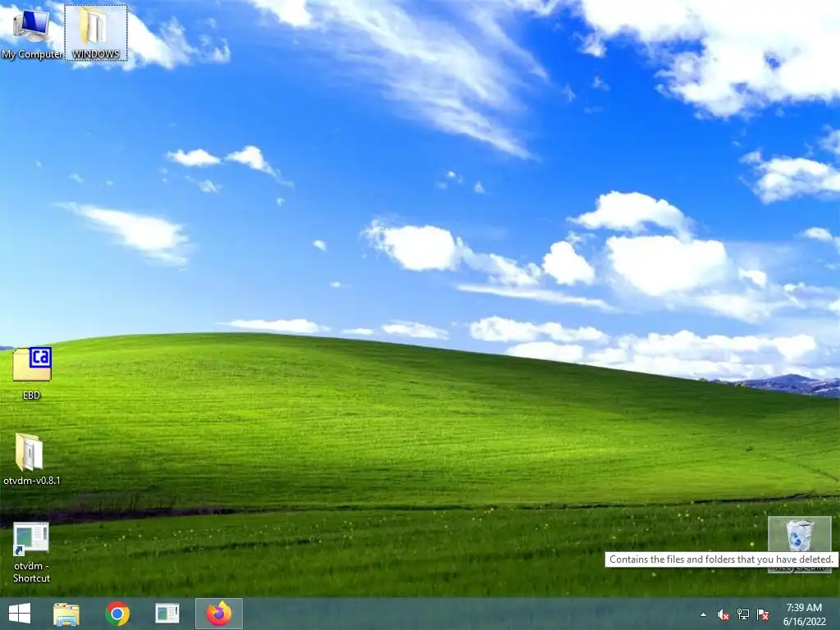The height and width of the screenshot is (630, 840).
Task: Switch to Firefox on the taskbar
Action: (x=219, y=614)
